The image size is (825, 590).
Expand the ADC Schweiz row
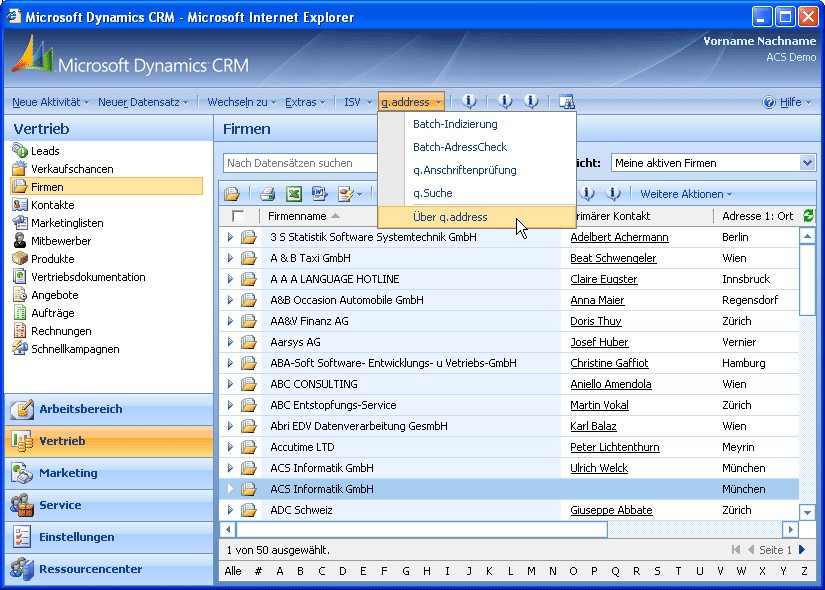230,510
